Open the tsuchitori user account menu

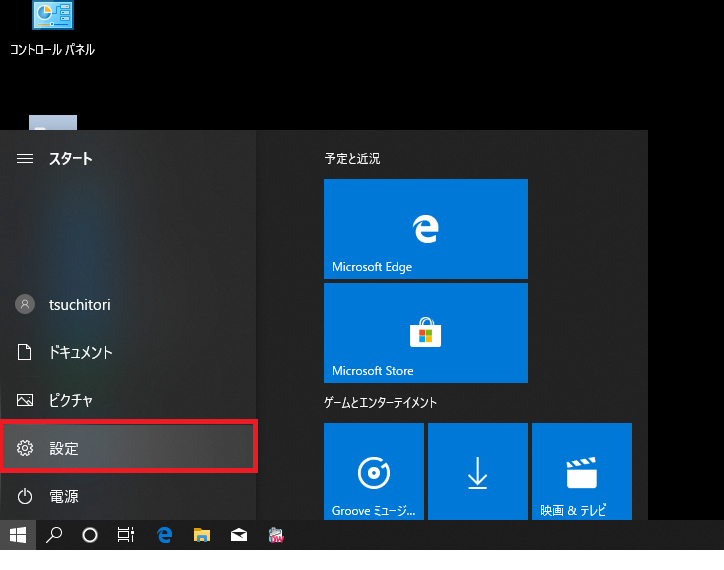[x=80, y=304]
